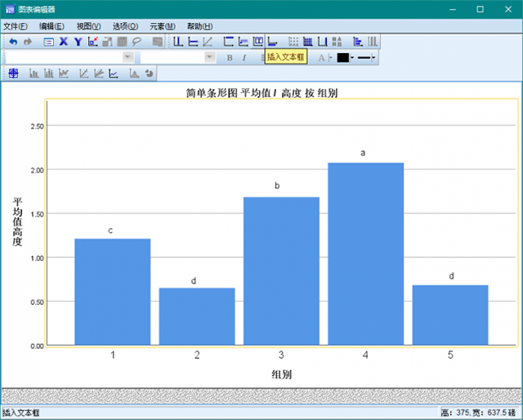Click the blue Undo arrow icon
523x420 pixels.
coord(13,42)
